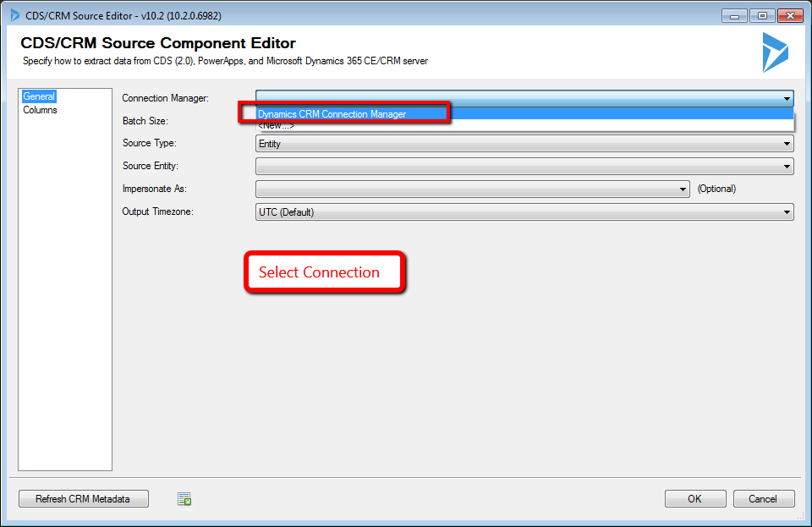Click the Source Type label

point(149,143)
